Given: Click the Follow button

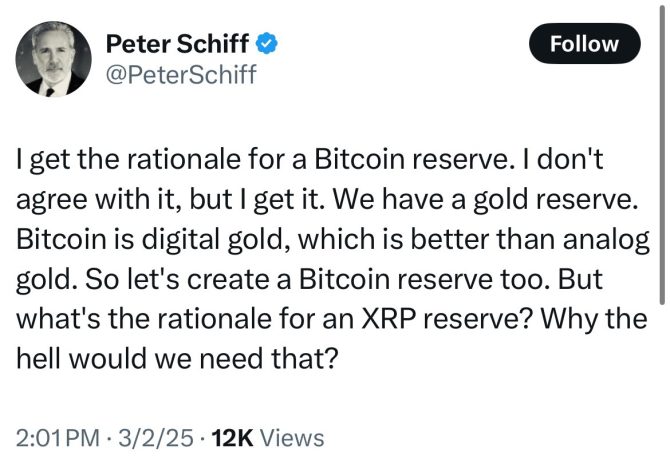Looking at the screenshot, I should pos(583,44).
